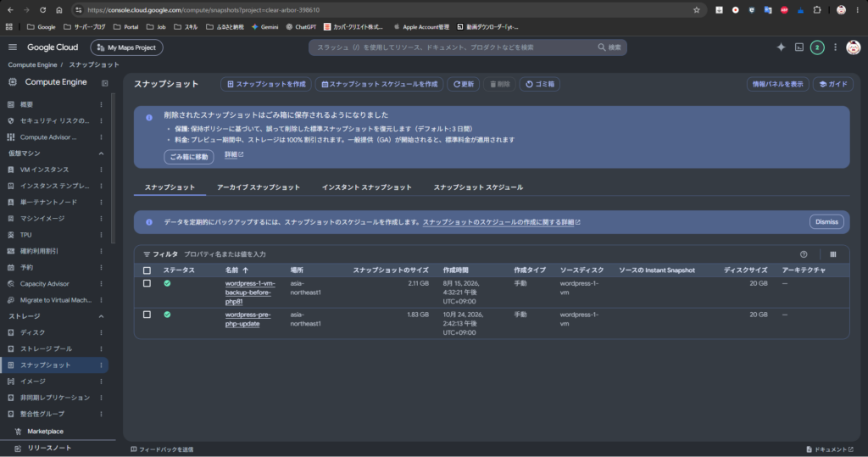Click スナップショット スケジュールを作成 button

click(379, 84)
